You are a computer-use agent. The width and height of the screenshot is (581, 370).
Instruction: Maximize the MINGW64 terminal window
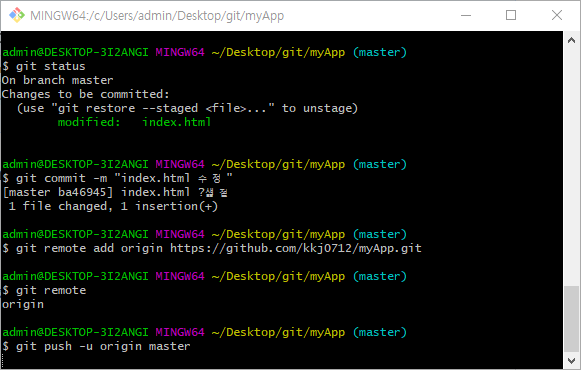(511, 15)
